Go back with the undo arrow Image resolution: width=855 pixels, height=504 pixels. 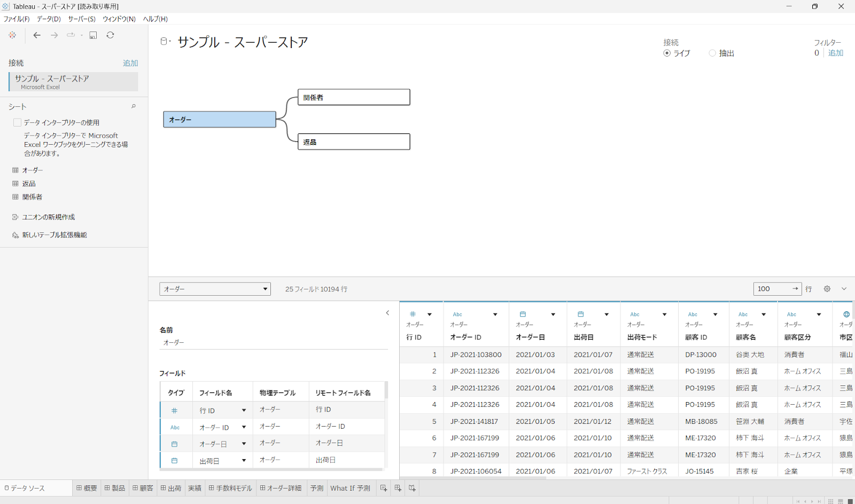click(x=37, y=35)
